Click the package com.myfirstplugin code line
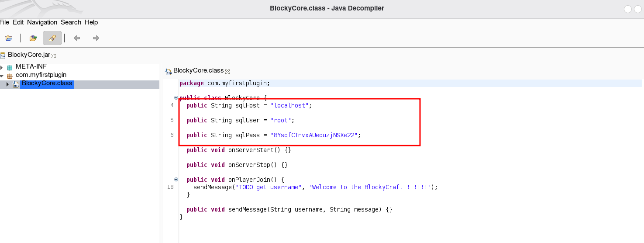644x243 pixels. click(225, 83)
